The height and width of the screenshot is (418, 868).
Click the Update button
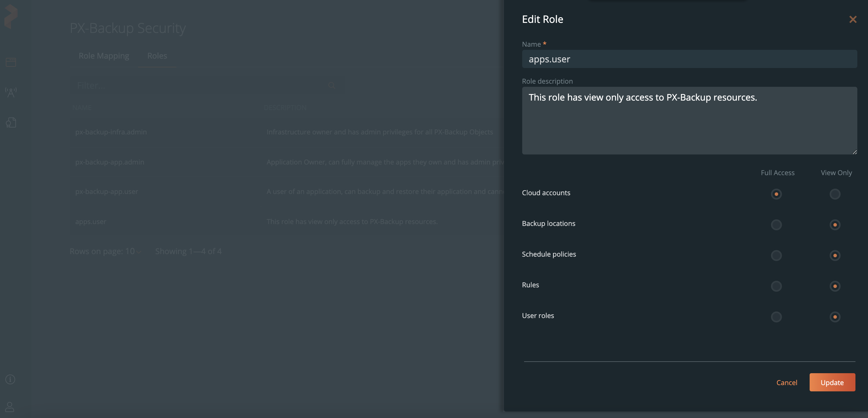832,382
